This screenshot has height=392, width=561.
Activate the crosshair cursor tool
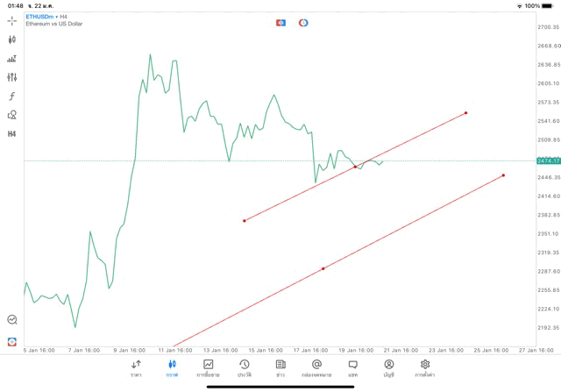click(12, 20)
